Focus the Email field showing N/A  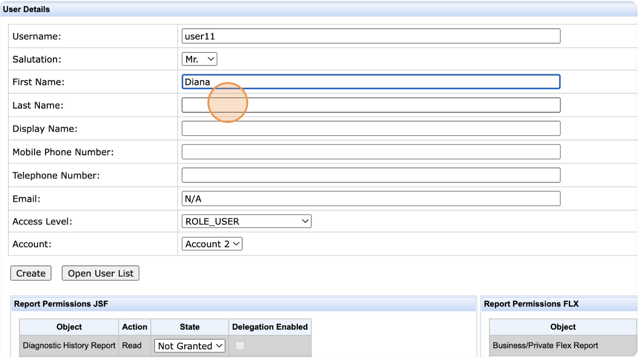[371, 199]
